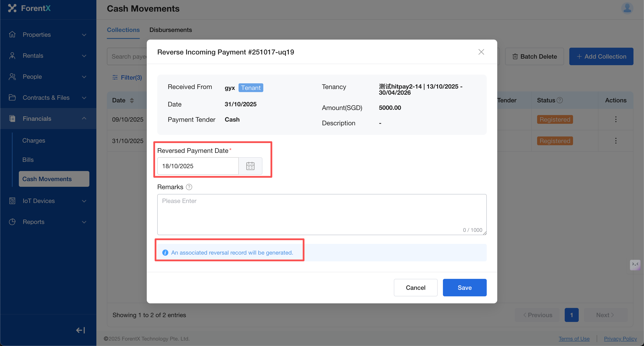Open the calendar date picker icon

(250, 166)
